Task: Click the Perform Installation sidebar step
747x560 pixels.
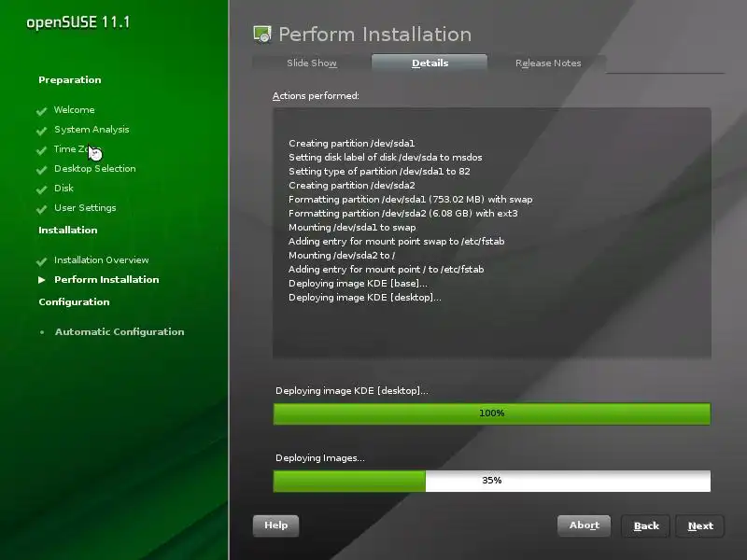Action: point(106,279)
